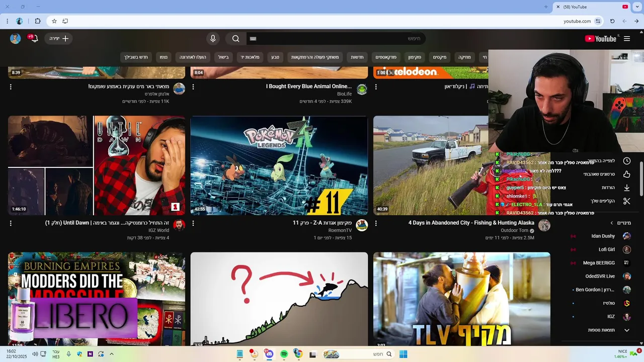The image size is (644, 362).
Task: Select the פודקאסטים filter chip
Action: pos(386,57)
